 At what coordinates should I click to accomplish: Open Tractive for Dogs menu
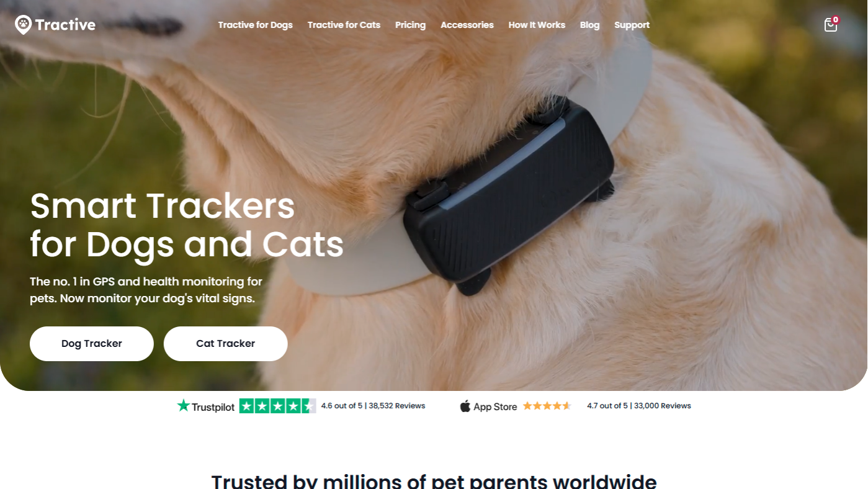(x=255, y=25)
